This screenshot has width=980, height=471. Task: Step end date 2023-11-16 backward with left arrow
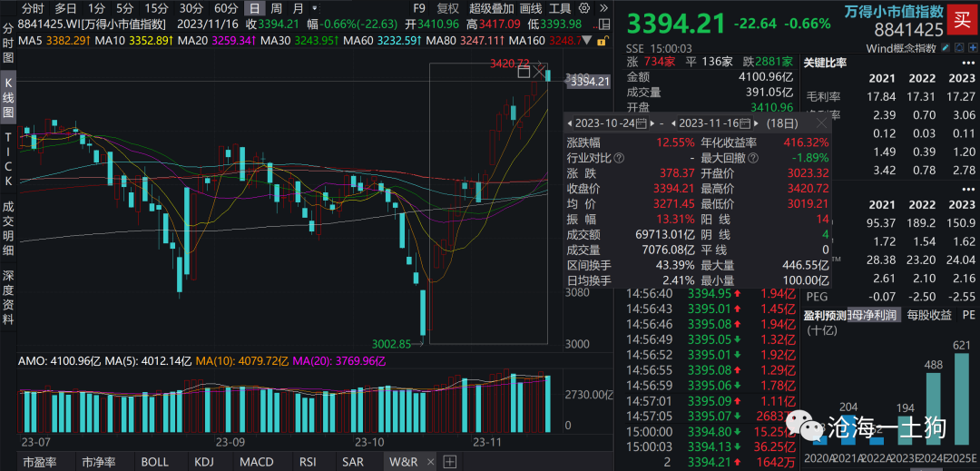[x=673, y=123]
